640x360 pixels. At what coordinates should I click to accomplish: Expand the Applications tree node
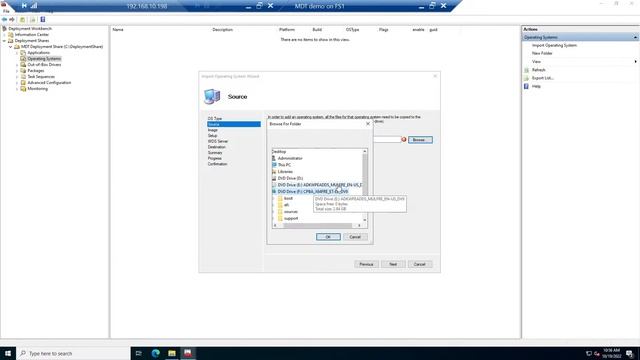[x=17, y=53]
